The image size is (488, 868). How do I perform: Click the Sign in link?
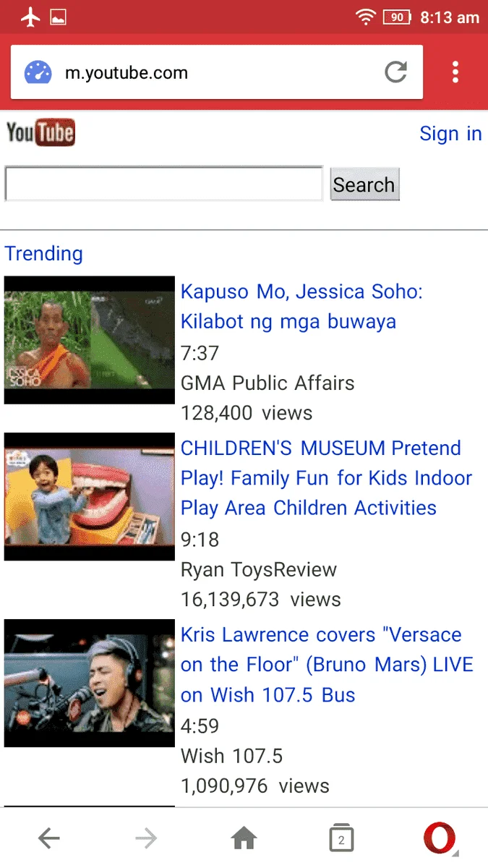click(x=450, y=134)
